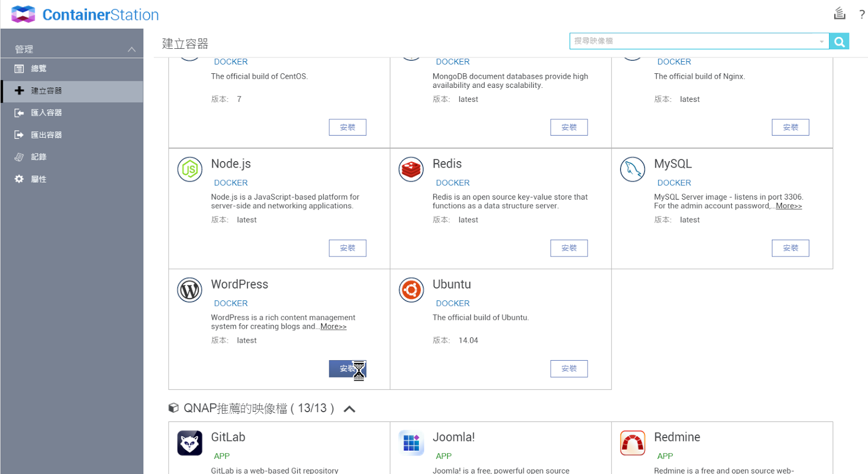Click the 14.04 version value for Ubuntu
This screenshot has width=868, height=474.
(468, 341)
